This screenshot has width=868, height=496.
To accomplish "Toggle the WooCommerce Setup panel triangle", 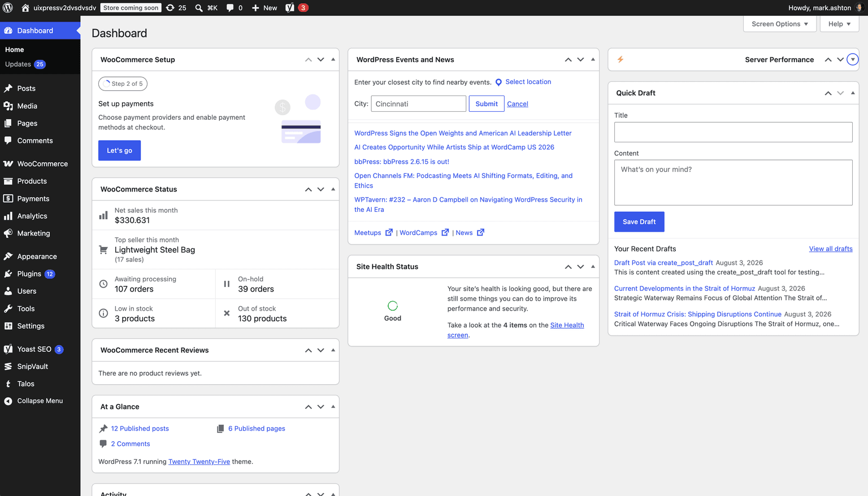I will [333, 59].
